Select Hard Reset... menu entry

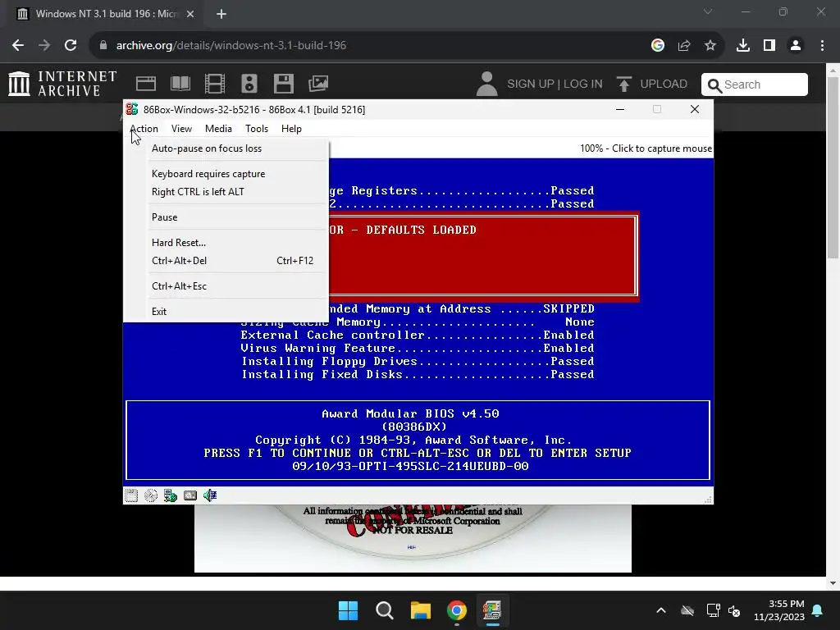(237, 243)
